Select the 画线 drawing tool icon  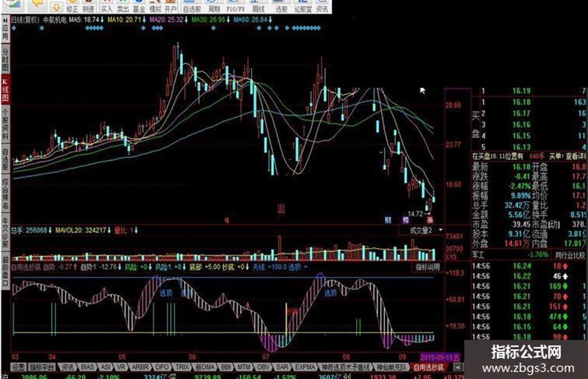coord(258,6)
